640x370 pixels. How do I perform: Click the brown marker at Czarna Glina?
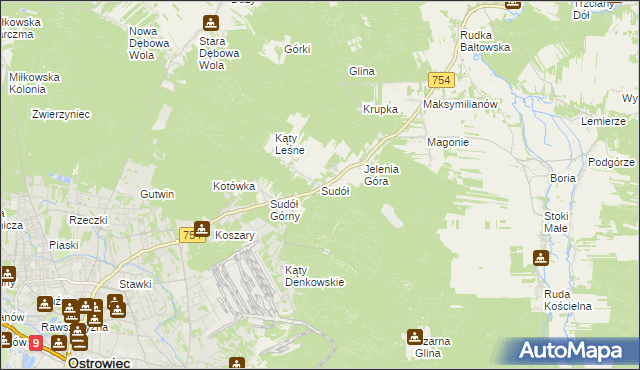[x=415, y=337]
